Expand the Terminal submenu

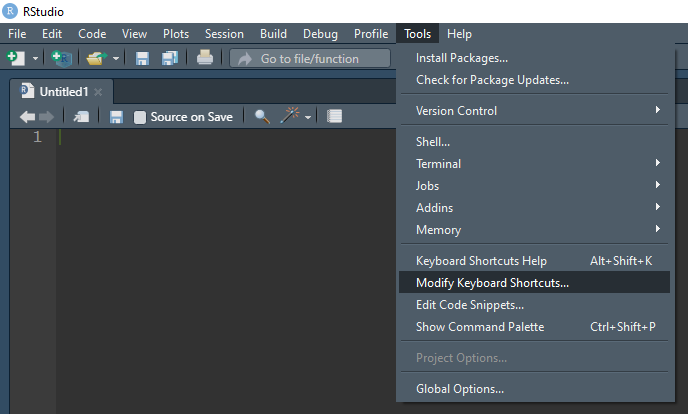pyautogui.click(x=534, y=164)
